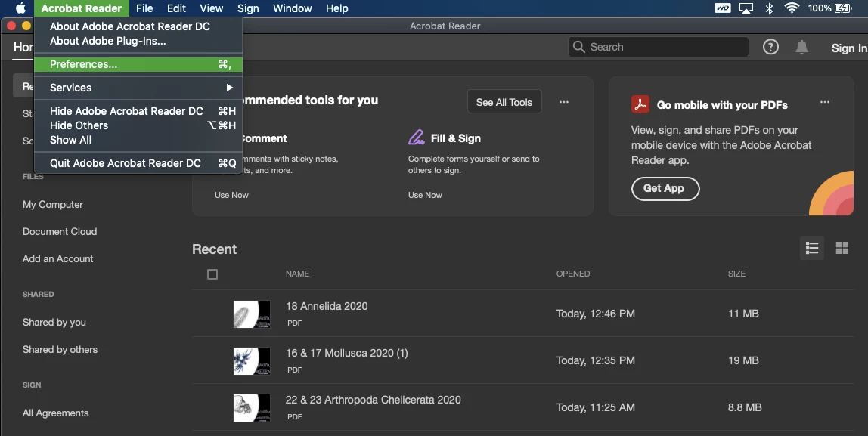This screenshot has width=868, height=436.
Task: Click Acrobat Reader menu bar title
Action: click(82, 8)
